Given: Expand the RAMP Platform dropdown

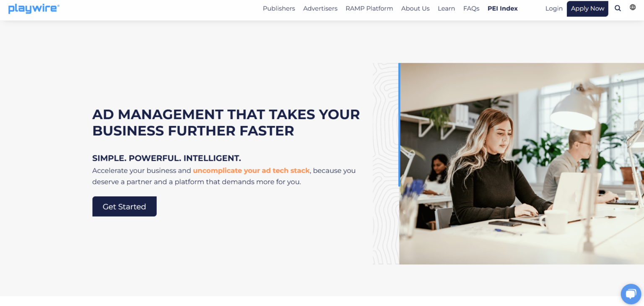Looking at the screenshot, I should point(369,8).
